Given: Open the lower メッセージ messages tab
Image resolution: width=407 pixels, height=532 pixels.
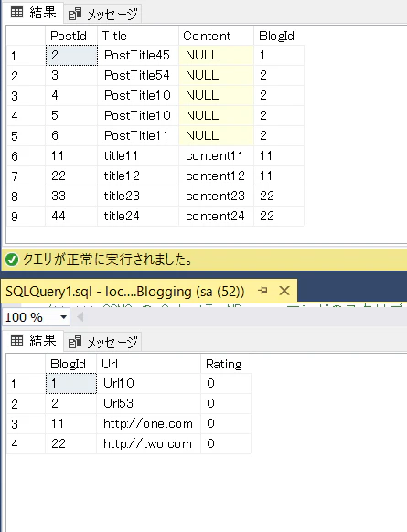Looking at the screenshot, I should pyautogui.click(x=102, y=342).
